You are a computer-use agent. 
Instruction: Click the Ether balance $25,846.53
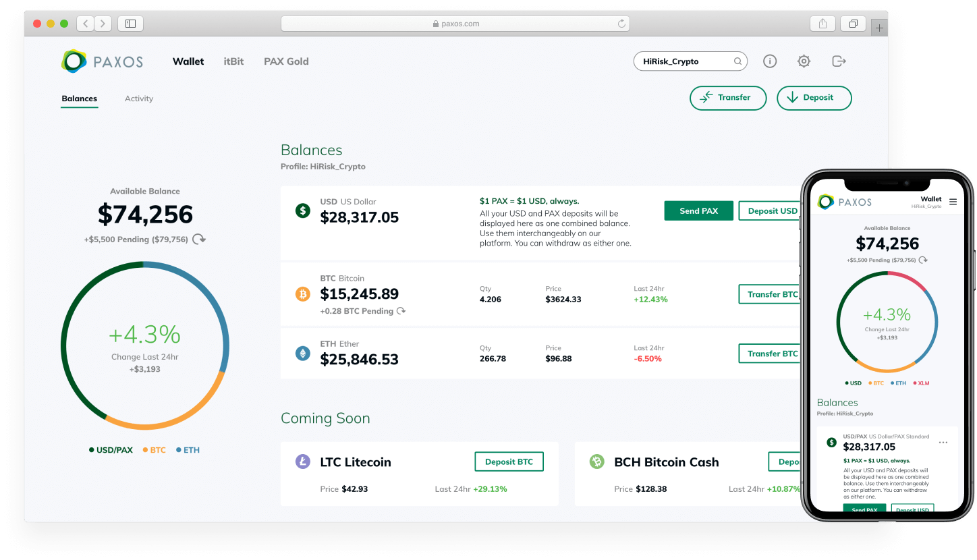coord(360,360)
